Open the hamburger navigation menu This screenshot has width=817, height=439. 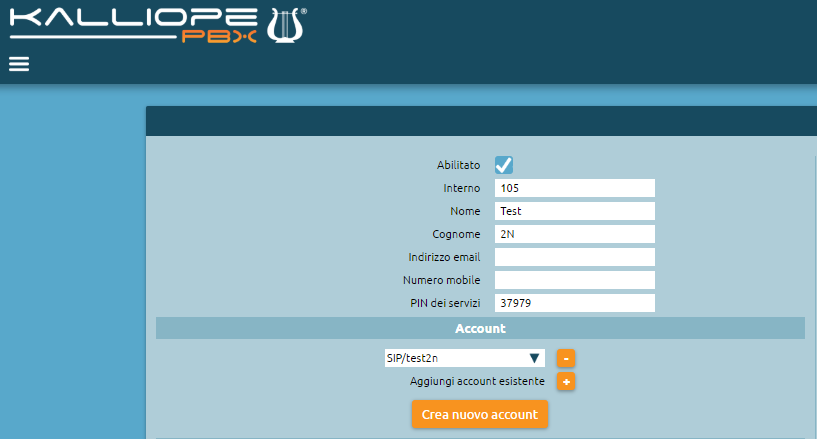[19, 64]
